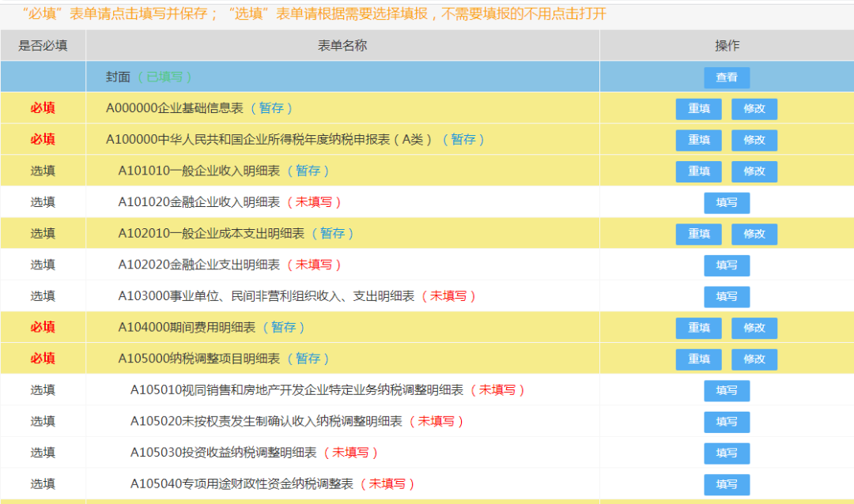Click 填写 for A105030投资收益纳税调整明细表
Image resolution: width=854 pixels, height=504 pixels.
[x=727, y=453]
